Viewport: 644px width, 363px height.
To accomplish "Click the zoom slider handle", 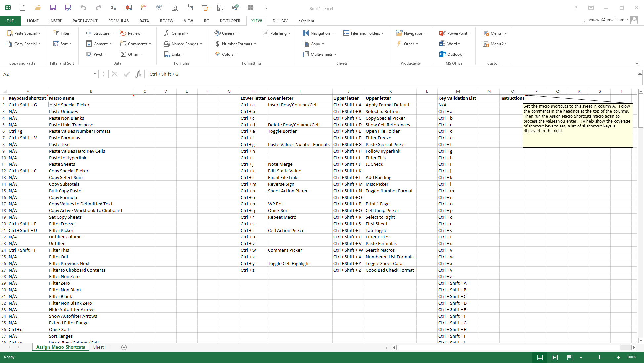I will tap(599, 357).
